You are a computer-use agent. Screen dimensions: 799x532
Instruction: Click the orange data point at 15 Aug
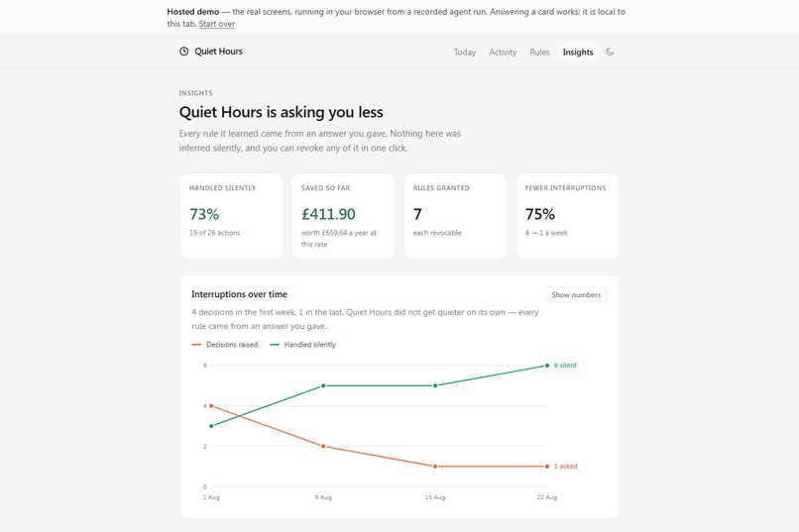[435, 467]
